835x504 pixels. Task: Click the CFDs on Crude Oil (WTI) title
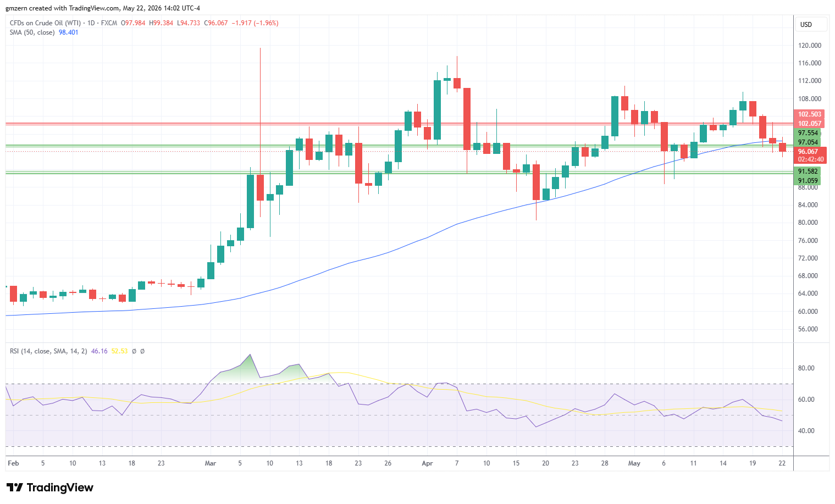click(45, 23)
